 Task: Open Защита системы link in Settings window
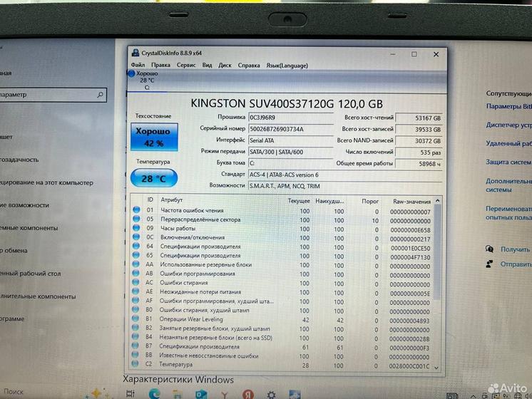tap(508, 162)
